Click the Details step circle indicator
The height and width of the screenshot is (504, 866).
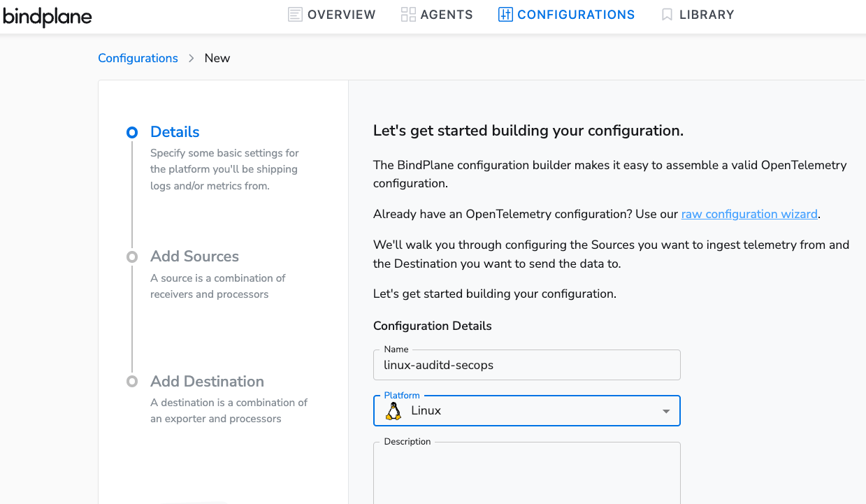click(x=131, y=132)
